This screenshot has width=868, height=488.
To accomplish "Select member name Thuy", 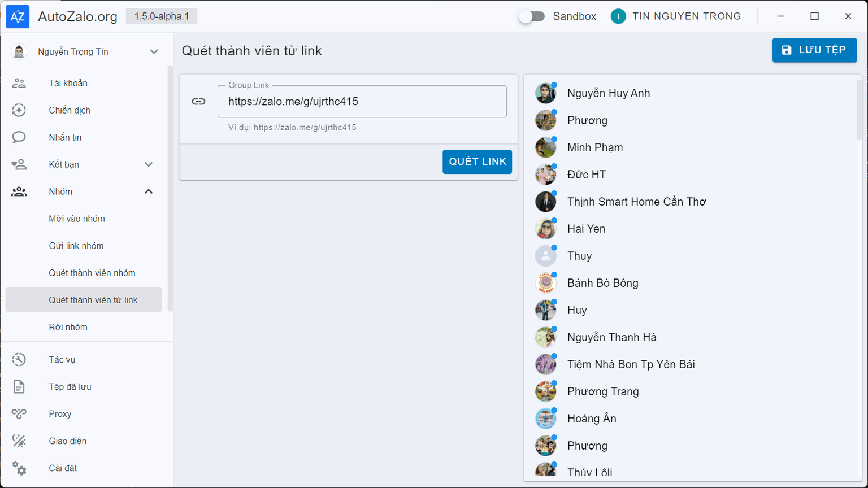I will 580,256.
